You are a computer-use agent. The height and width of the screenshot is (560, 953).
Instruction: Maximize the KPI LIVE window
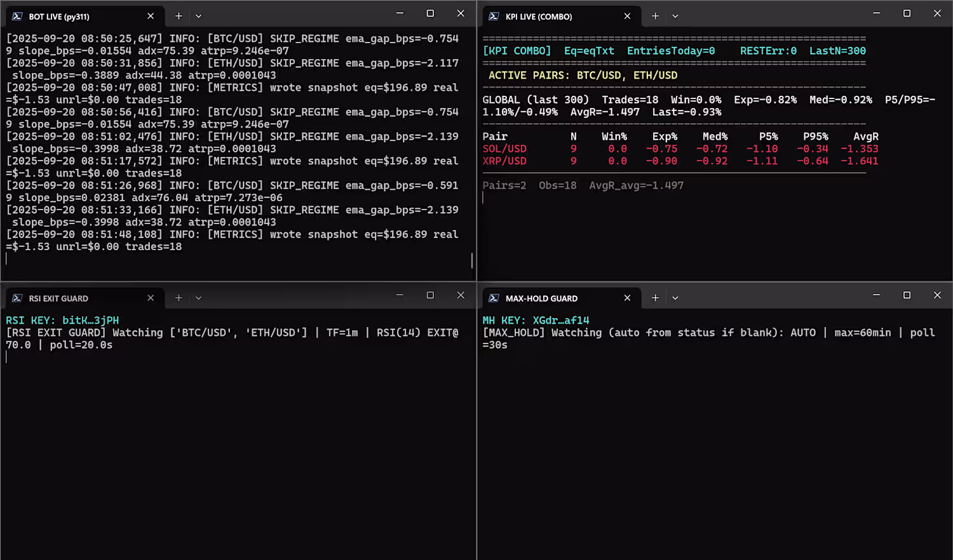tap(907, 13)
